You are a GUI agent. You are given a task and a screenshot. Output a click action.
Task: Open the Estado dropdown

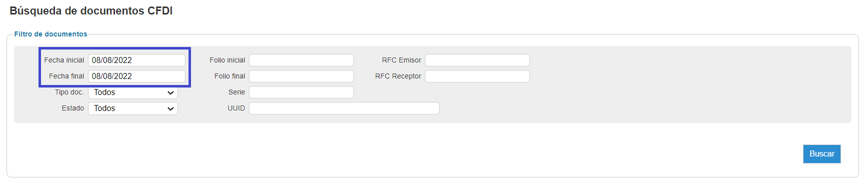click(x=133, y=108)
